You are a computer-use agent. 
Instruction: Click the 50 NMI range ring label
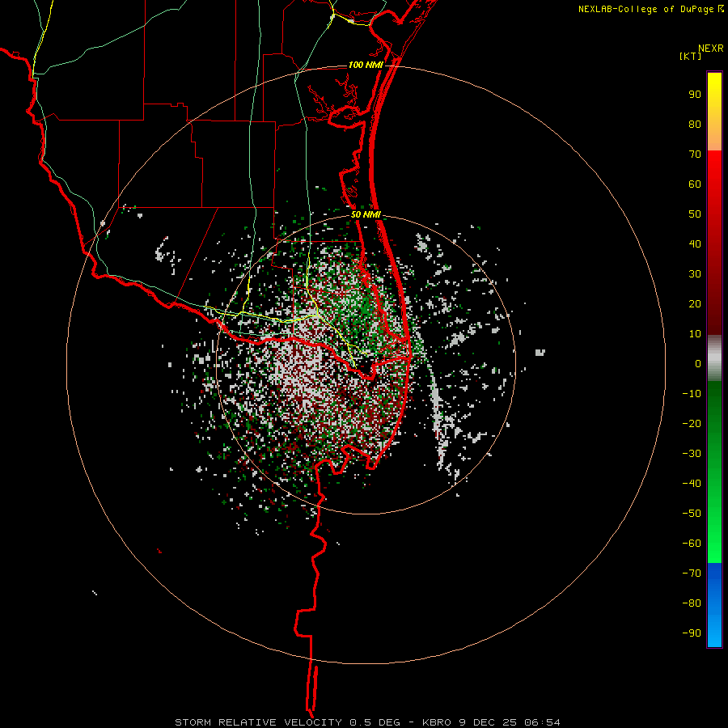[366, 214]
